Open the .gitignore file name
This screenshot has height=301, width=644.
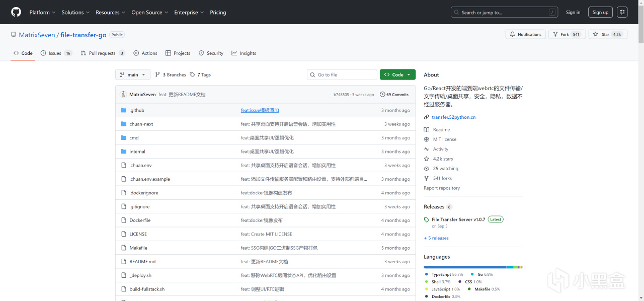(x=139, y=206)
